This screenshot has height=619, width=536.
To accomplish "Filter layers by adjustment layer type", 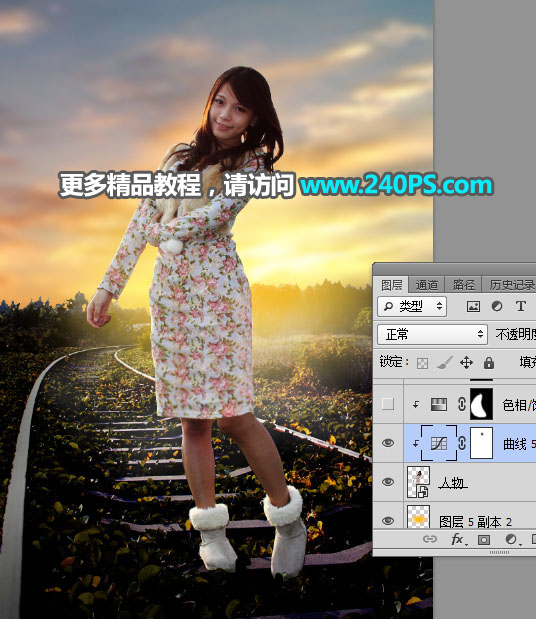I will pos(497,306).
